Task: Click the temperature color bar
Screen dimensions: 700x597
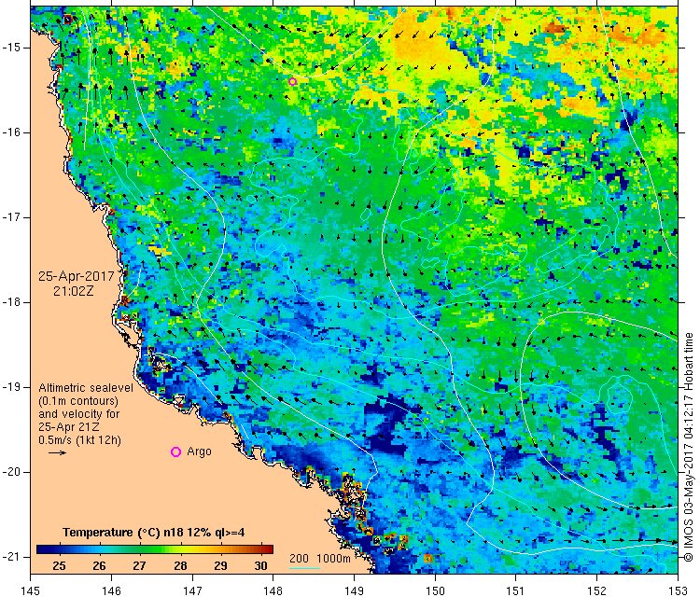Action: tap(155, 549)
